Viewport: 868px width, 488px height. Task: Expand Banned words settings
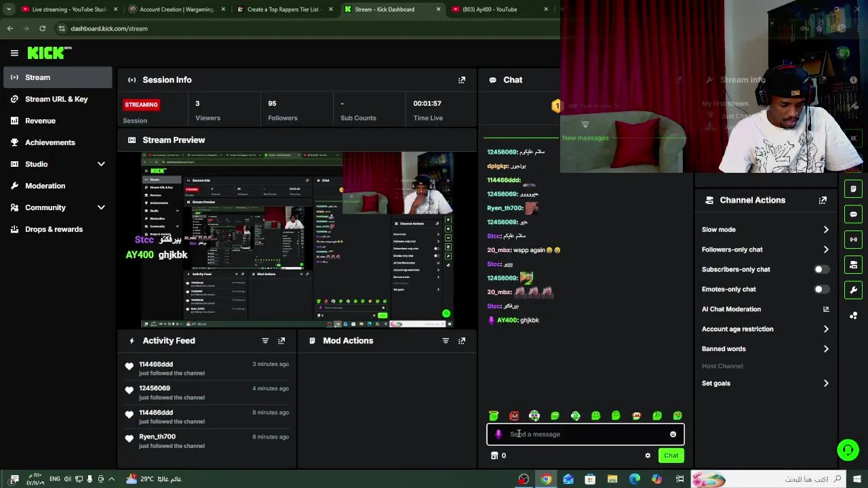(826, 349)
